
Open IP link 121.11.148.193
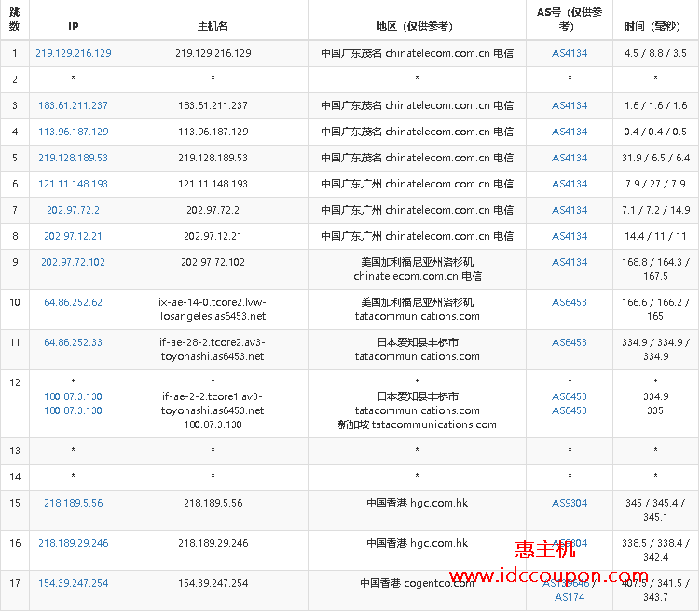click(73, 184)
